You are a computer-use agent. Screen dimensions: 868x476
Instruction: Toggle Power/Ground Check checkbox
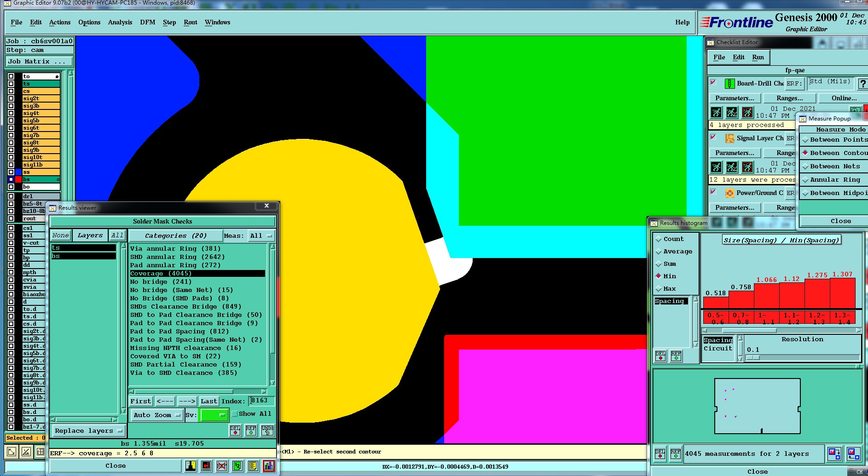pos(713,192)
